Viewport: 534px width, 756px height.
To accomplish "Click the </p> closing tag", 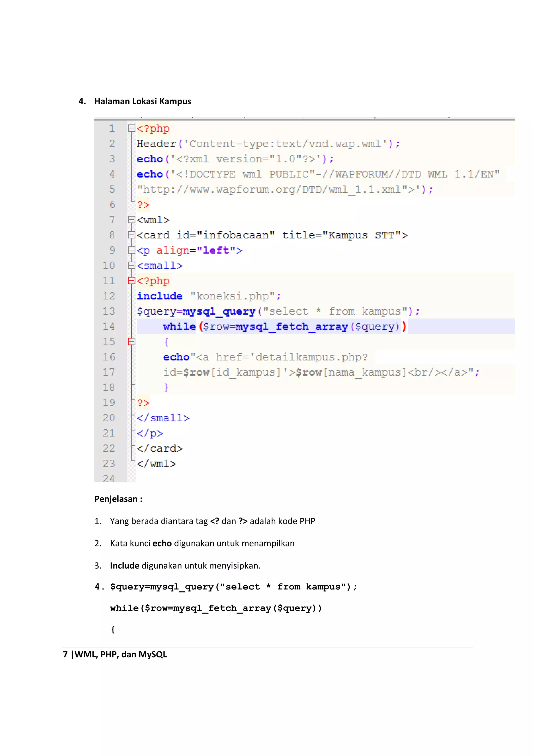I will click(150, 433).
